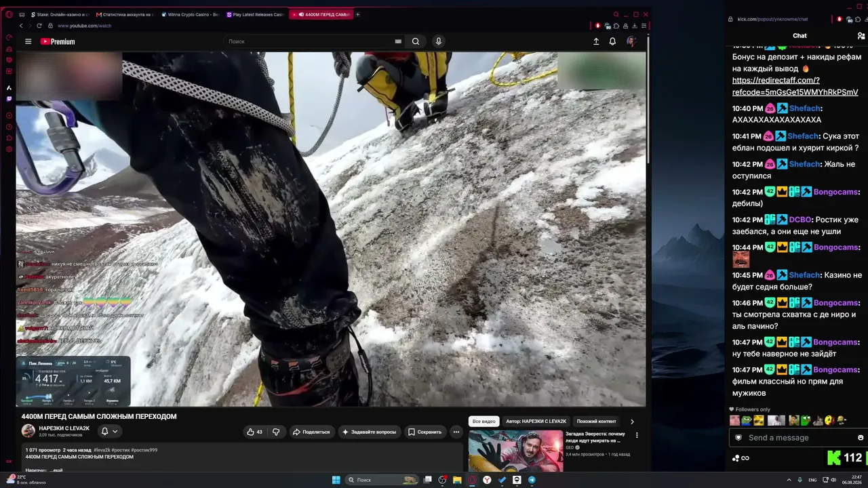Open the redirectaff.com link in Kick chat

pyautogui.click(x=795, y=86)
